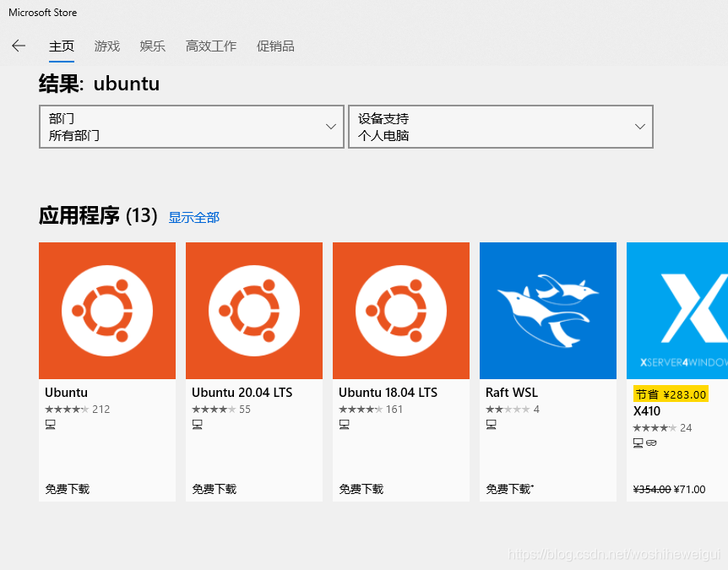
Task: Click the chevron in the 设备支持 filter
Action: coord(640,127)
